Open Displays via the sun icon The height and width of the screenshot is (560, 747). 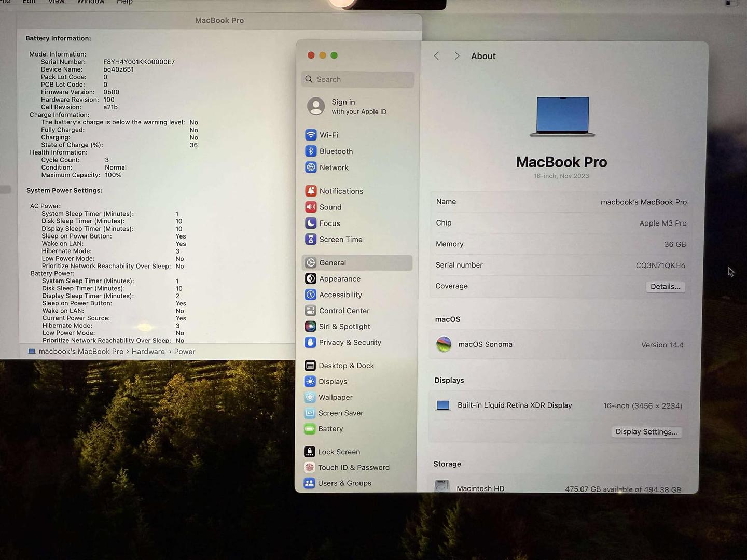(x=310, y=381)
